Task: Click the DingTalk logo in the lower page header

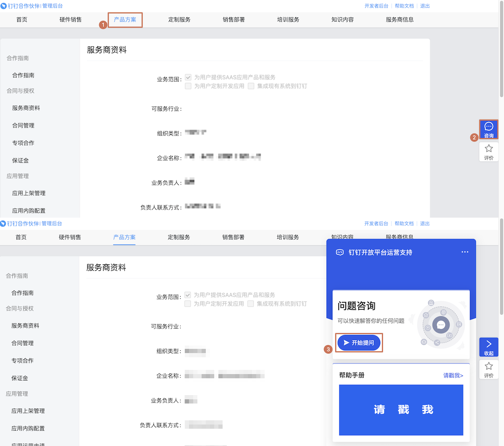Action: coord(3,224)
